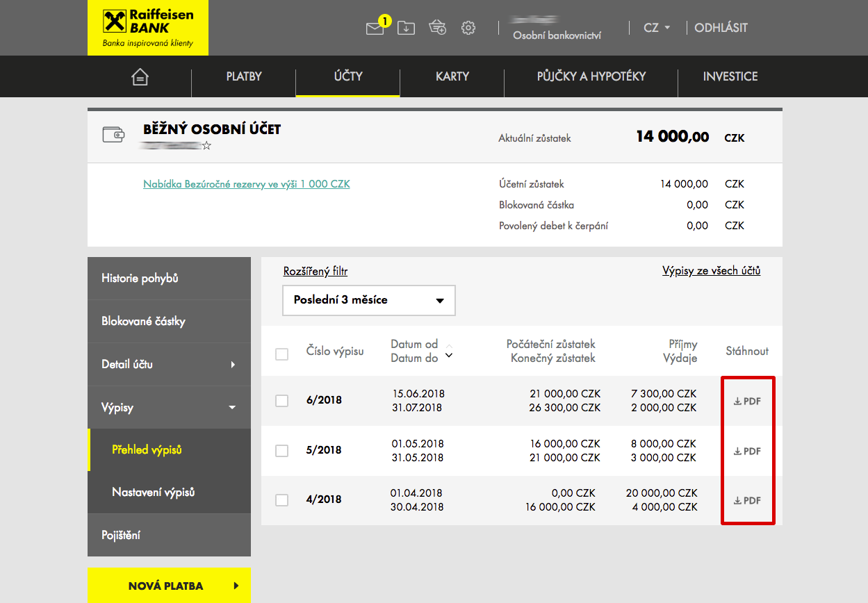Download PDF for statement 5/2018
The width and height of the screenshot is (868, 603).
click(x=747, y=451)
